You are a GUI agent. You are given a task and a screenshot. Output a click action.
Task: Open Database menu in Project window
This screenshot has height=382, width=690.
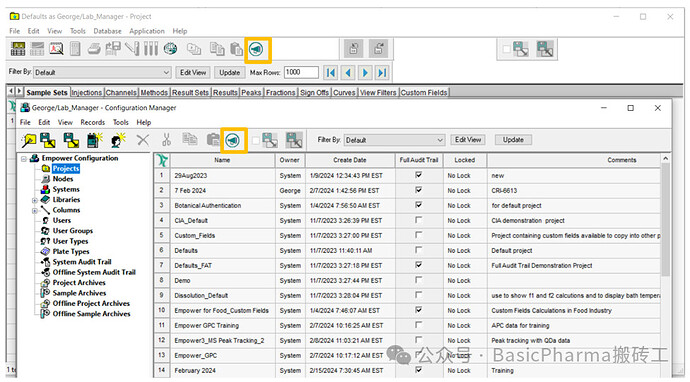[107, 31]
